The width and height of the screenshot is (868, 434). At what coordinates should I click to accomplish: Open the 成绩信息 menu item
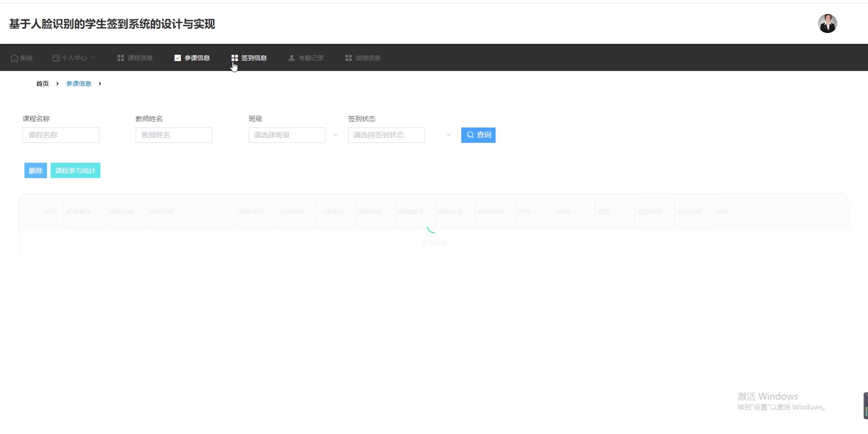click(363, 58)
